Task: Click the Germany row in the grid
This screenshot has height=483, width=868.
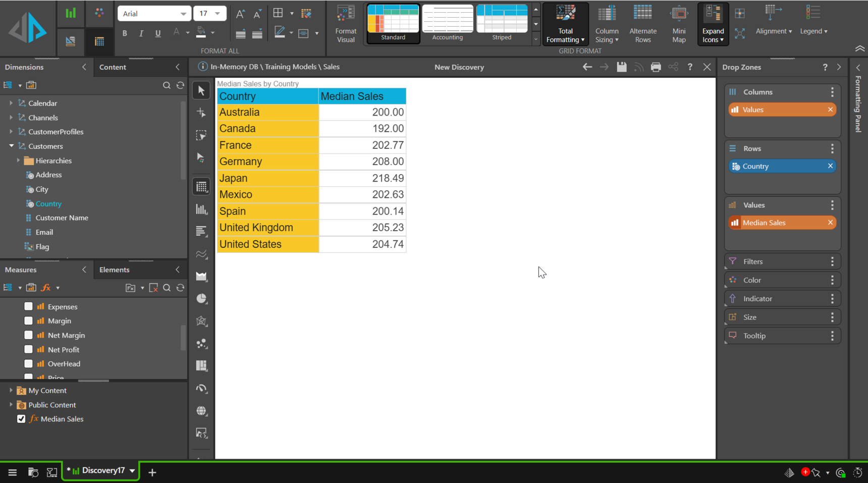Action: [267, 162]
